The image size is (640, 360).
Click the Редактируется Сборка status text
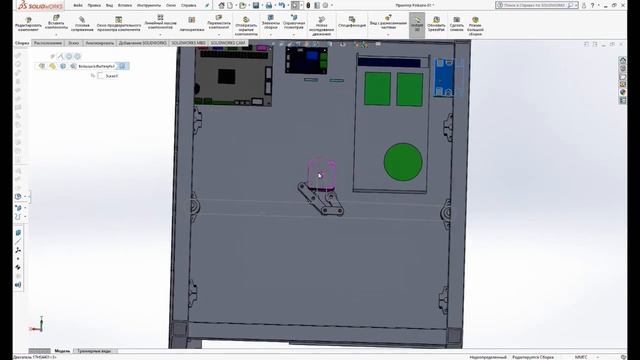(533, 357)
